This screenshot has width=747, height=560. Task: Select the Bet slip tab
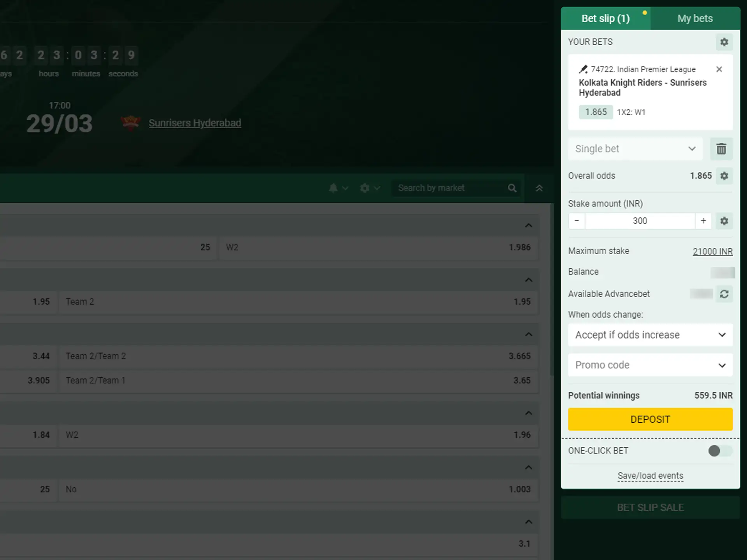click(x=606, y=18)
